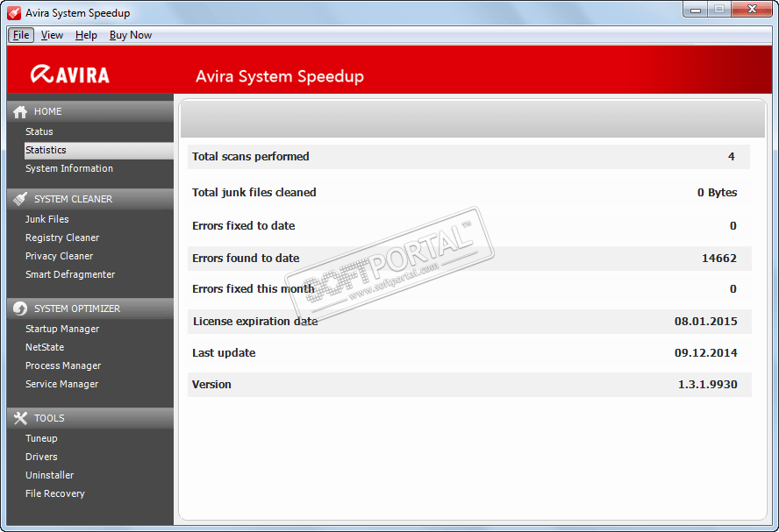Viewport: 779px width, 532px height.
Task: Open Tuneup tool
Action: click(41, 439)
